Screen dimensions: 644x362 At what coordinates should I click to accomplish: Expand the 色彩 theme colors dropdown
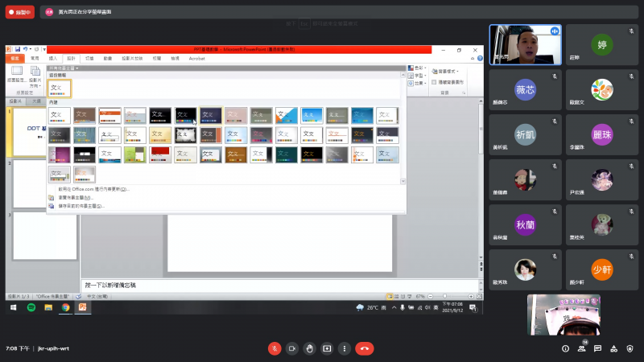(x=415, y=68)
